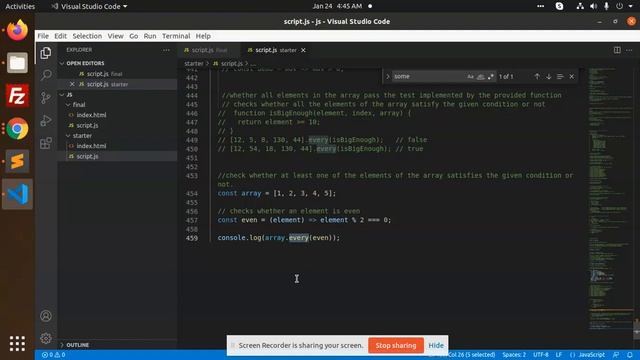Open Files manager from the dock

click(17, 63)
